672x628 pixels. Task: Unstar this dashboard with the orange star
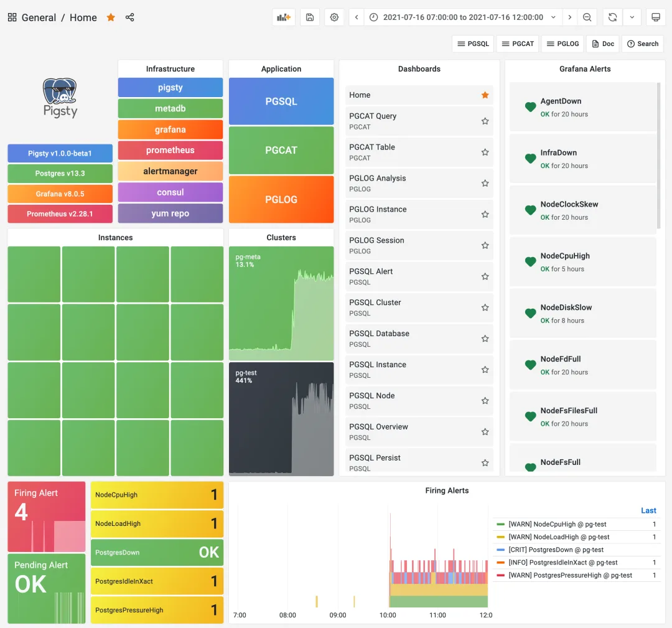pyautogui.click(x=111, y=17)
